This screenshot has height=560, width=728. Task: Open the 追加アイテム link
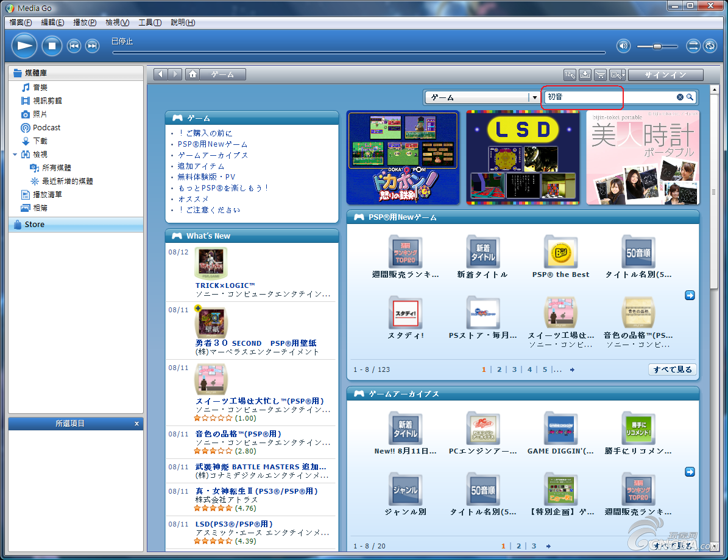point(201,166)
